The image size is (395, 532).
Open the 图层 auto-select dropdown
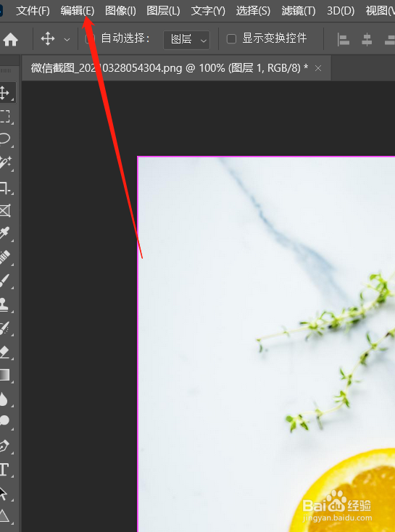tap(187, 40)
